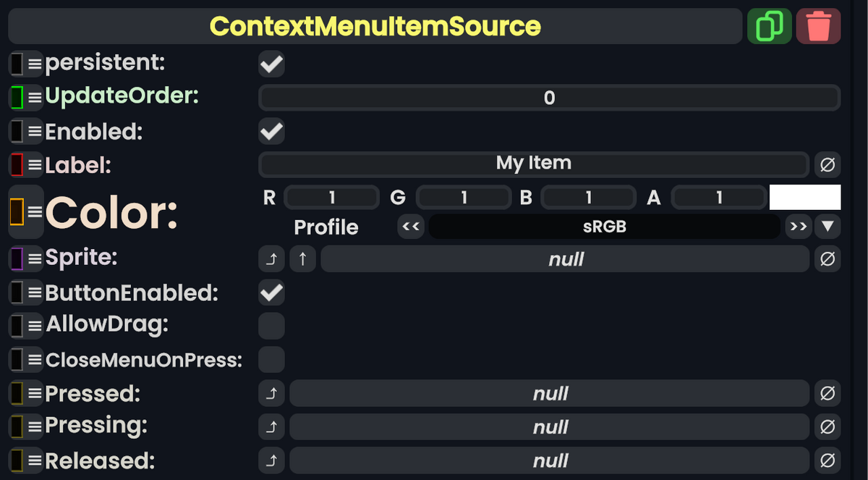Enable the AllowDrag checkbox
The image size is (868, 480).
pyautogui.click(x=271, y=326)
